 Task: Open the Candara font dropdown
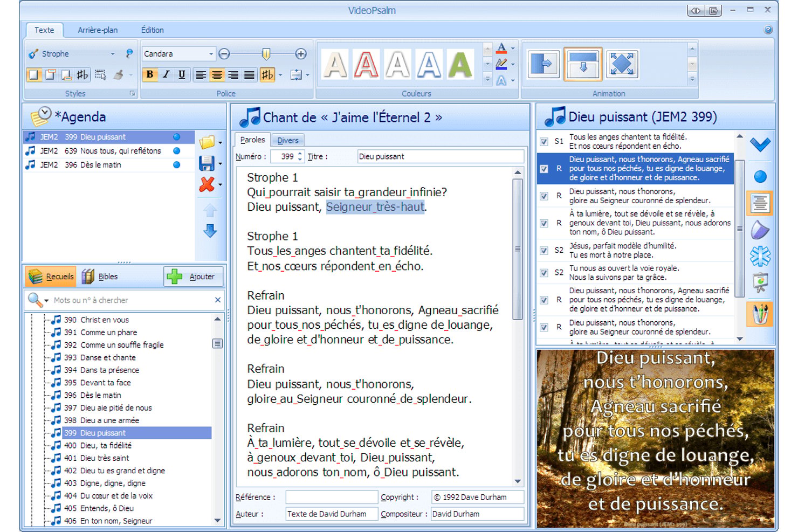pos(211,54)
